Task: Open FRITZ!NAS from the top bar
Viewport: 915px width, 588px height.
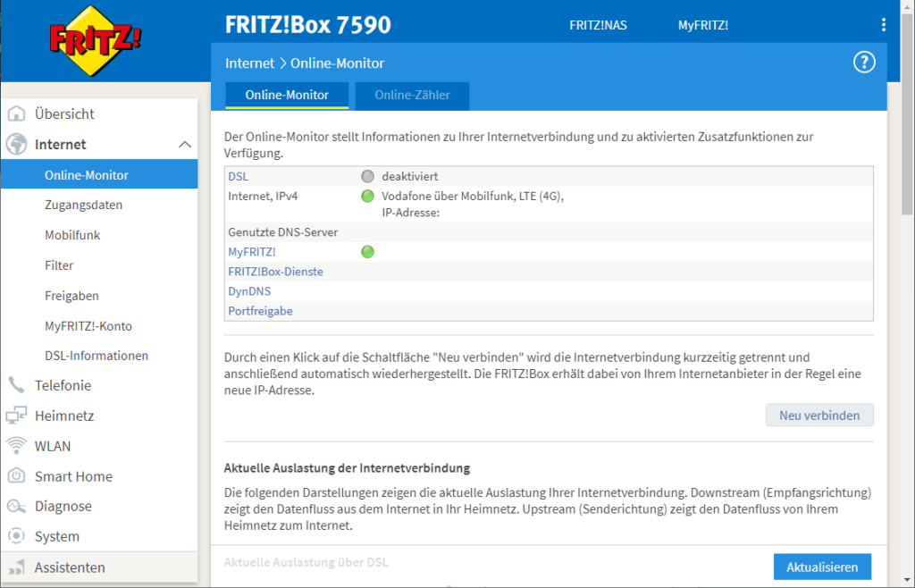Action: [598, 25]
